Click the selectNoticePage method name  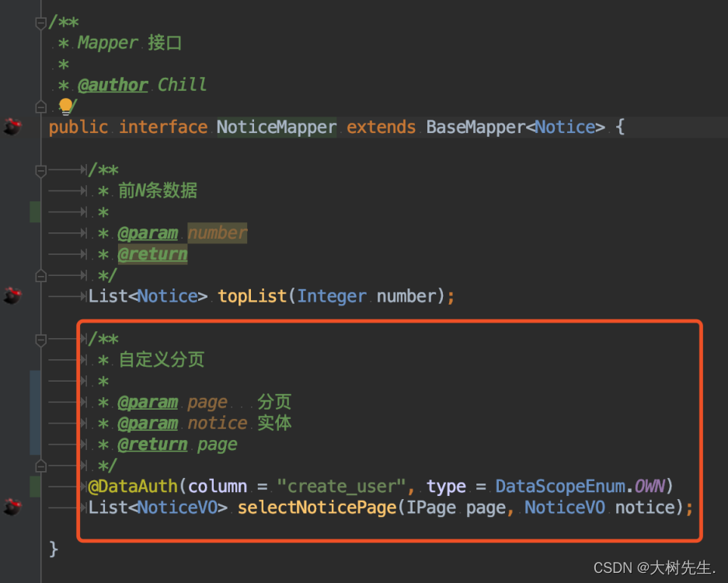point(317,508)
